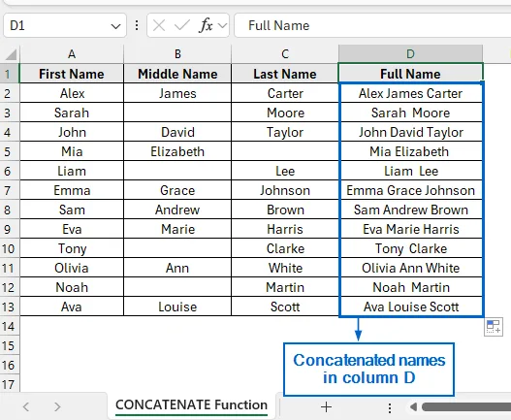The width and height of the screenshot is (511, 420).
Task: Select cell containing Grace in column B
Action: tap(177, 190)
